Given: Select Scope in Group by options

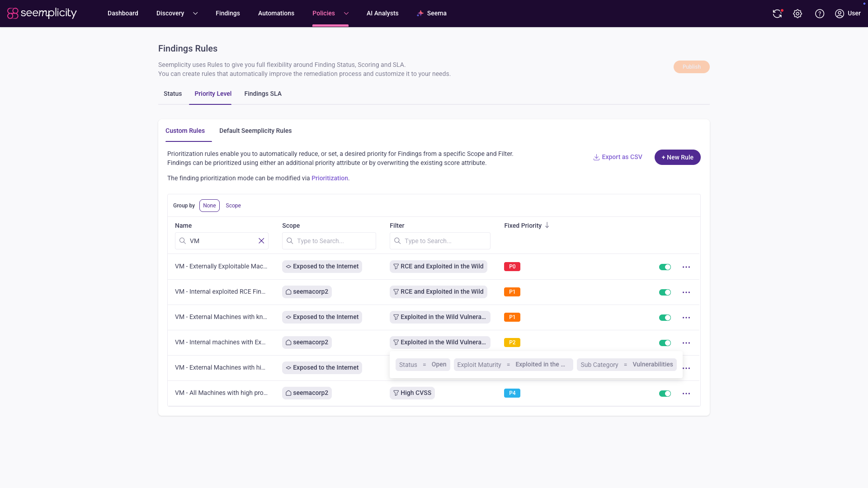Looking at the screenshot, I should point(233,206).
